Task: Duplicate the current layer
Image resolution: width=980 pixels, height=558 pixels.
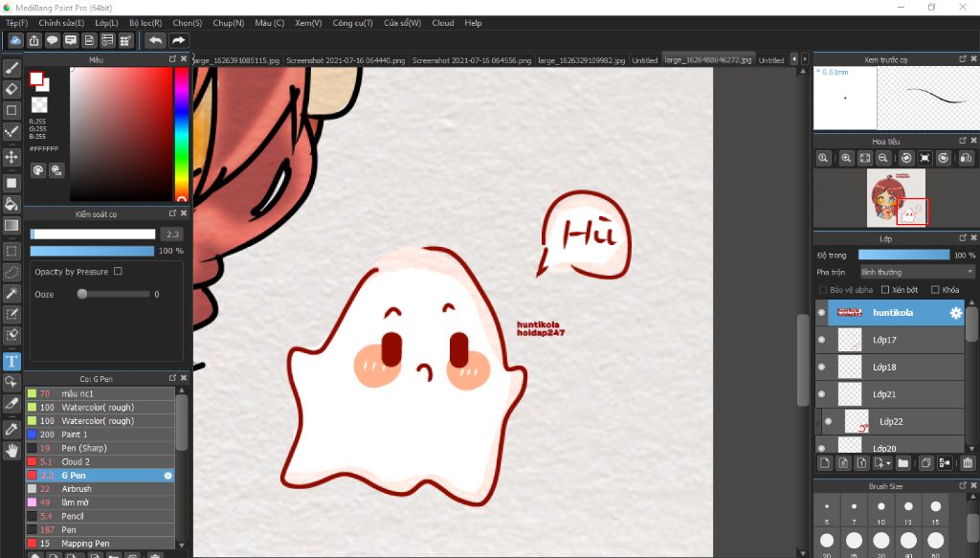Action: (x=926, y=463)
